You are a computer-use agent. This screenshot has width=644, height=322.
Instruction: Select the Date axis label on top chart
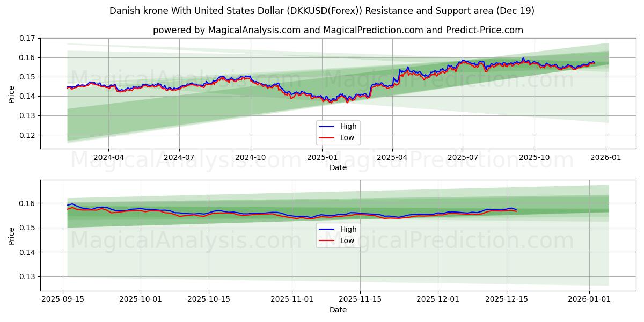(x=338, y=168)
